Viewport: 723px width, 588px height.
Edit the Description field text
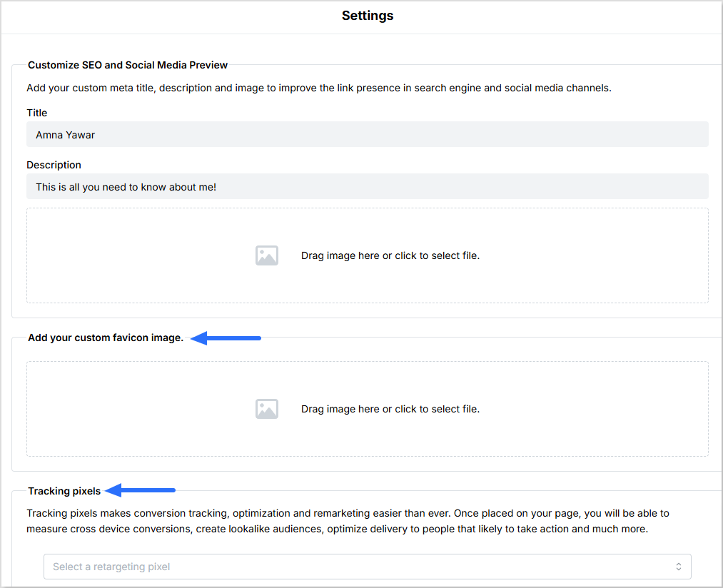coord(367,187)
